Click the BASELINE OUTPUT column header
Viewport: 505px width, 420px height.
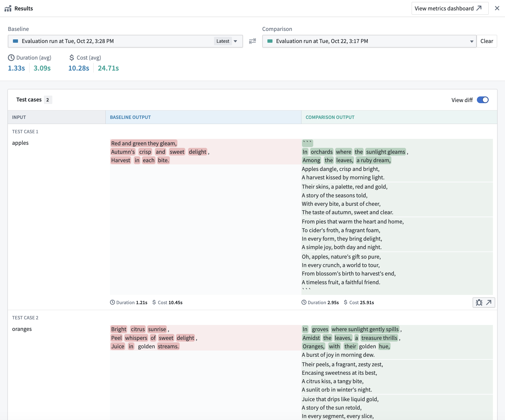tap(203, 117)
